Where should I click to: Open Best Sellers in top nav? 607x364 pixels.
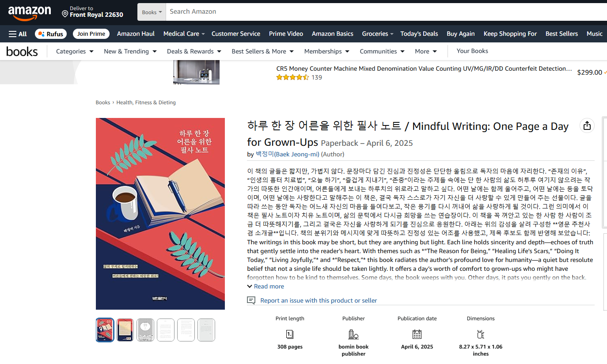[x=561, y=34]
